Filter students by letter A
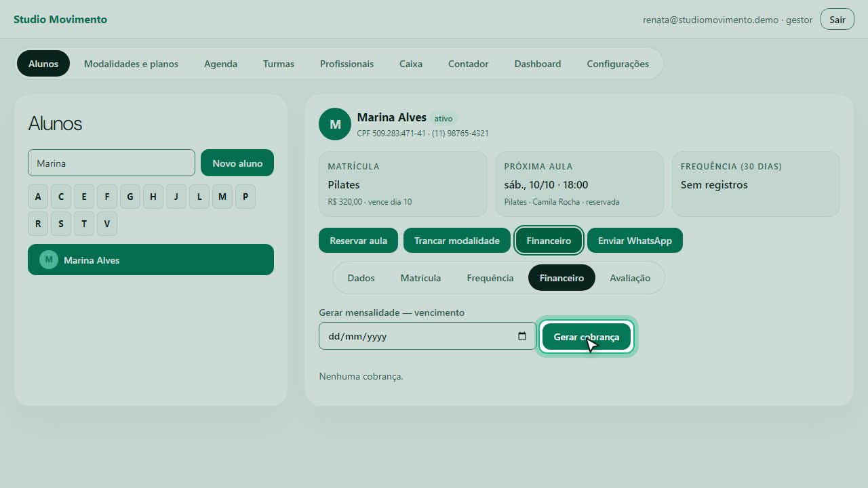868x488 pixels. 38,197
